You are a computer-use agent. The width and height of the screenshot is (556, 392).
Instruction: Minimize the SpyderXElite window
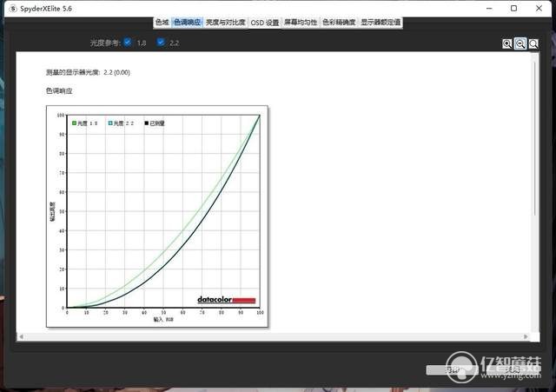(489, 8)
